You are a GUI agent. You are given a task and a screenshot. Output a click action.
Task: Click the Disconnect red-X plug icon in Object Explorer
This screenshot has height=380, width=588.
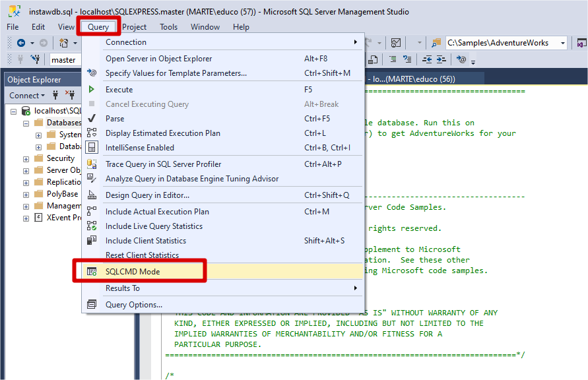tap(70, 95)
